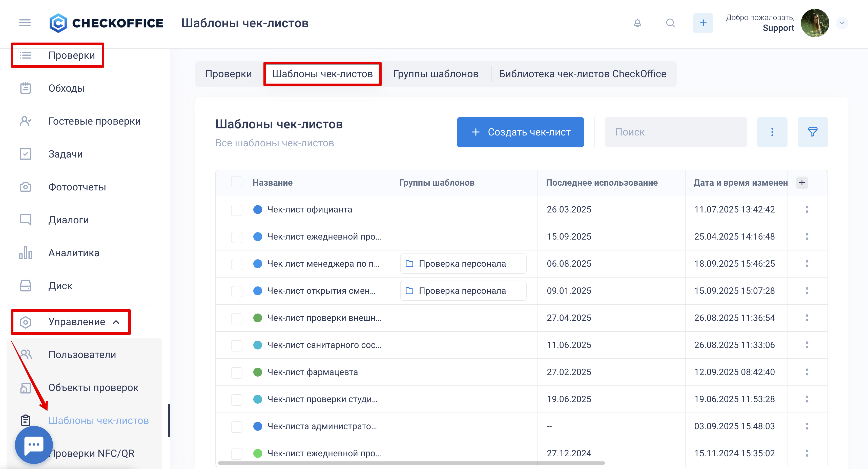Open the notifications bell icon

[x=637, y=23]
